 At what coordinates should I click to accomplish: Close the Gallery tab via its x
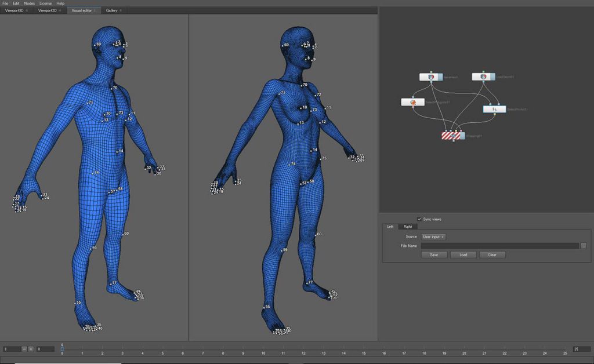pyautogui.click(x=121, y=10)
